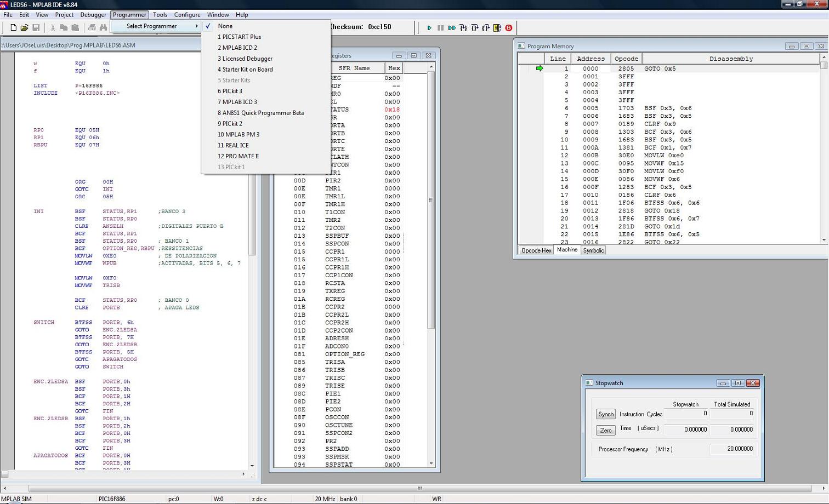Switch to the Opcode Hex tab

[x=536, y=250]
